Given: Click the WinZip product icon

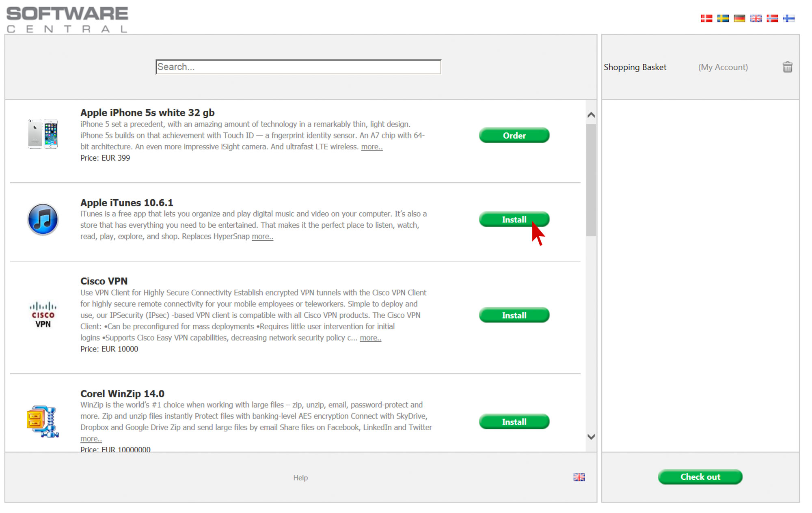Looking at the screenshot, I should (x=43, y=421).
